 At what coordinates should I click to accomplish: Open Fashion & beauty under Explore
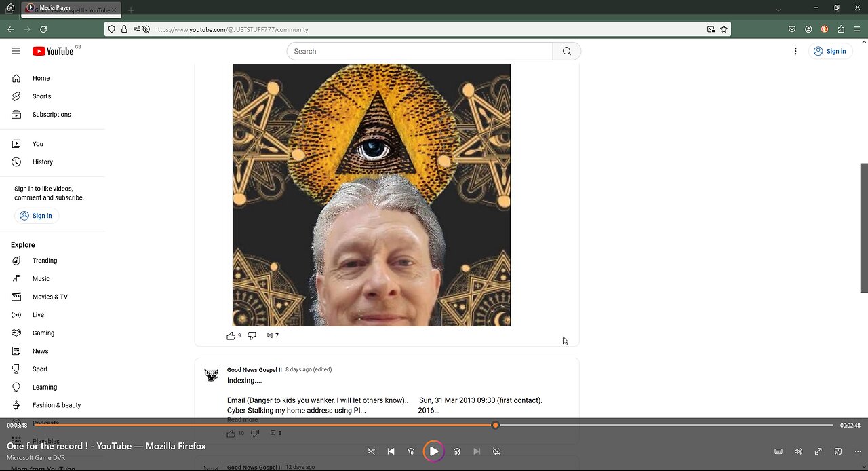coord(56,405)
